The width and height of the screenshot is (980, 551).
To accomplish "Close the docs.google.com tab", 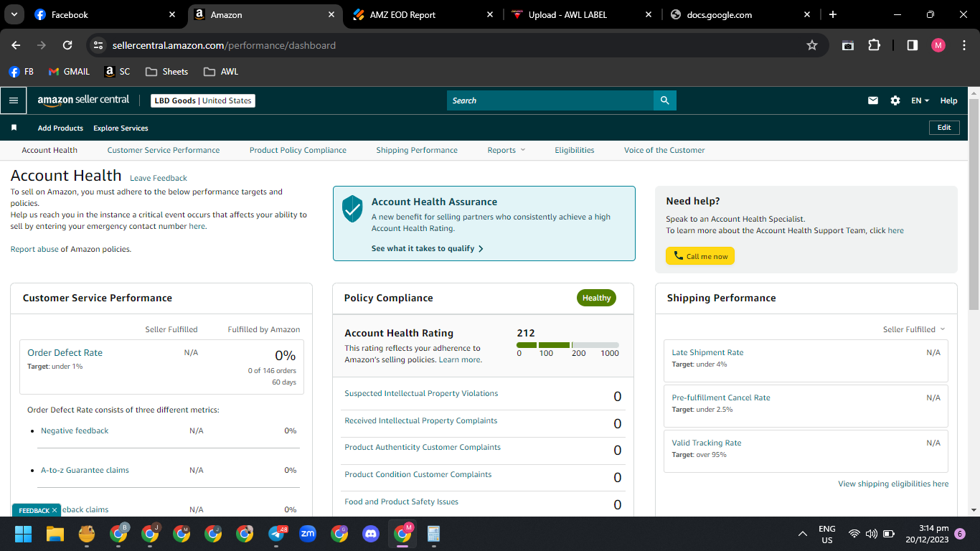I will coord(807,14).
